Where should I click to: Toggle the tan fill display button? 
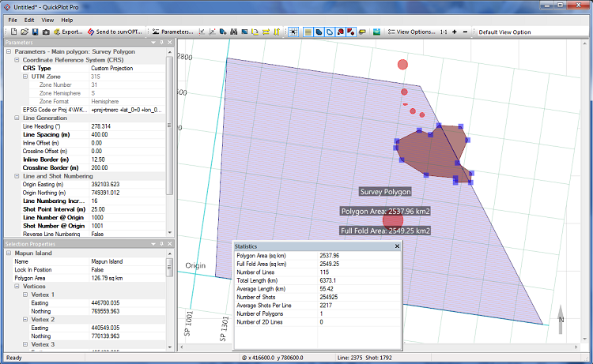point(307,32)
